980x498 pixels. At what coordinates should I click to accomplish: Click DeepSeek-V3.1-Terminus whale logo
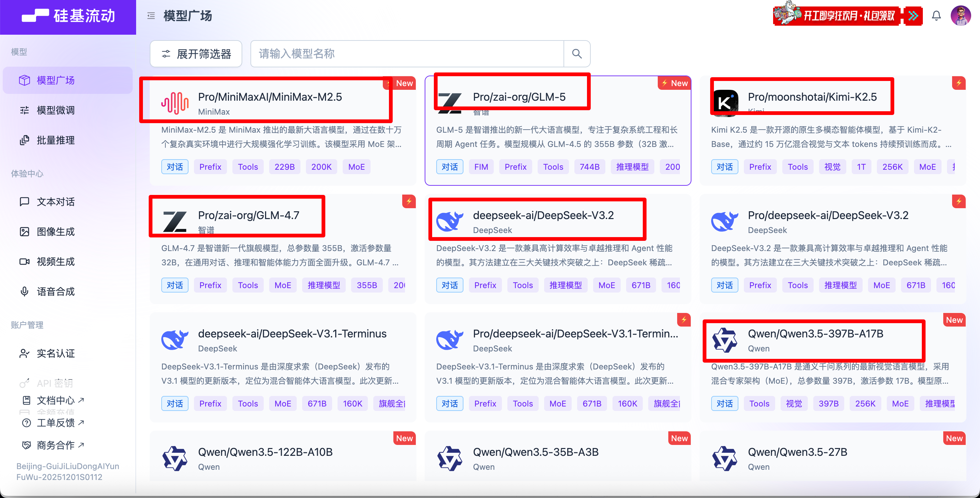pos(175,340)
